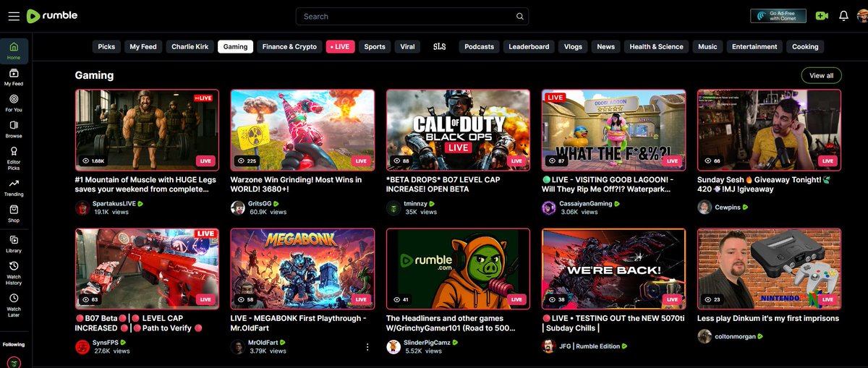The height and width of the screenshot is (368, 868).
Task: Open TESTING OUT the NEW 5070ti title
Action: tap(612, 323)
